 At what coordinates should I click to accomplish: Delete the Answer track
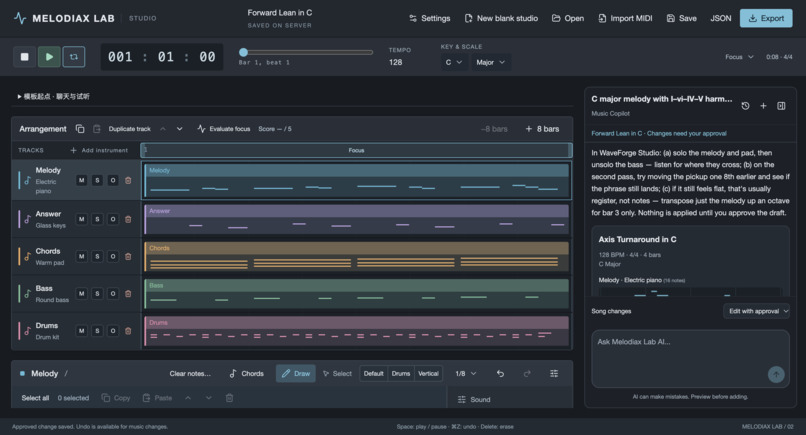pos(128,219)
